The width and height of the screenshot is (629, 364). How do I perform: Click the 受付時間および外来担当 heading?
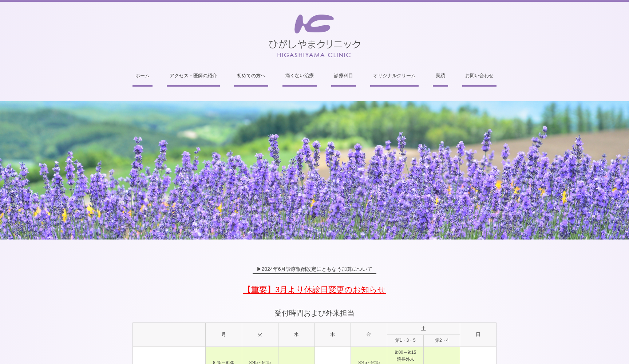click(x=314, y=313)
